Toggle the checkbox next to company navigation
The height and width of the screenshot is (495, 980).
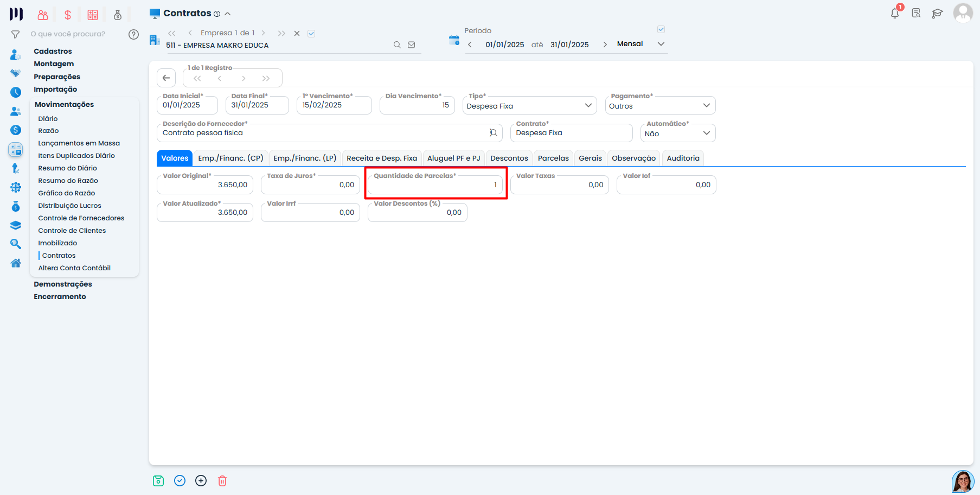click(311, 34)
